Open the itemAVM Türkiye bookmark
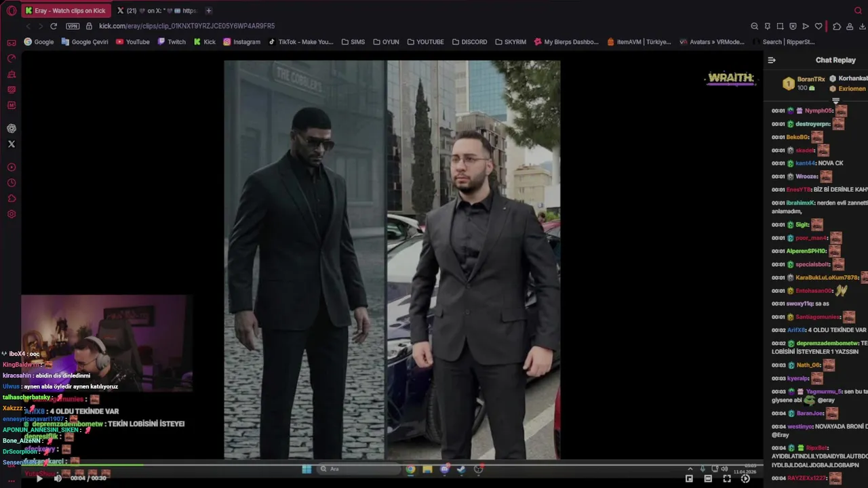The width and height of the screenshot is (868, 488). [639, 41]
